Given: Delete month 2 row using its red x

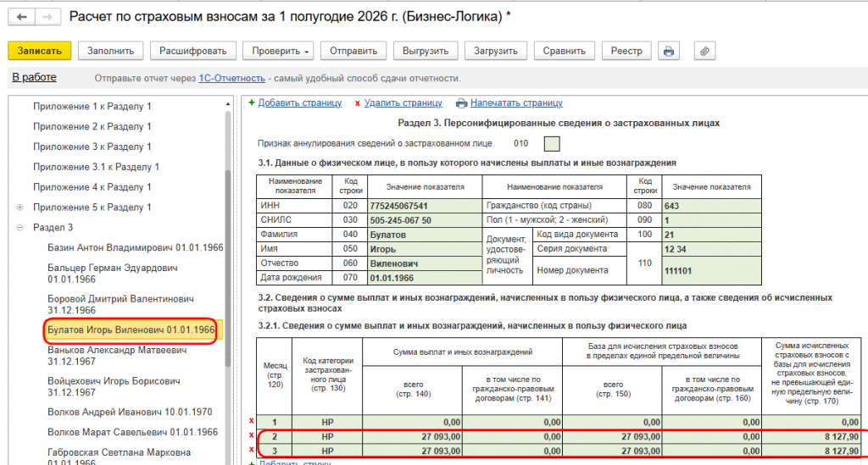Looking at the screenshot, I should pyautogui.click(x=251, y=435).
